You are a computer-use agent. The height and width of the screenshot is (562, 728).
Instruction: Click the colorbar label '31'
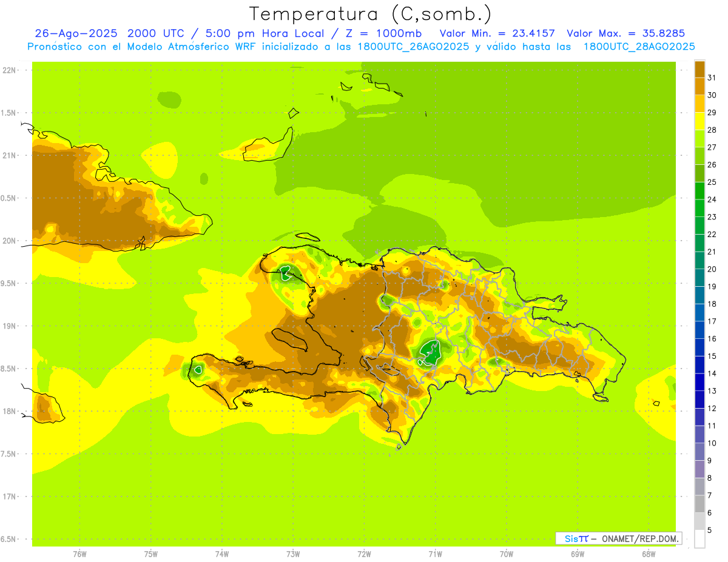[712, 78]
